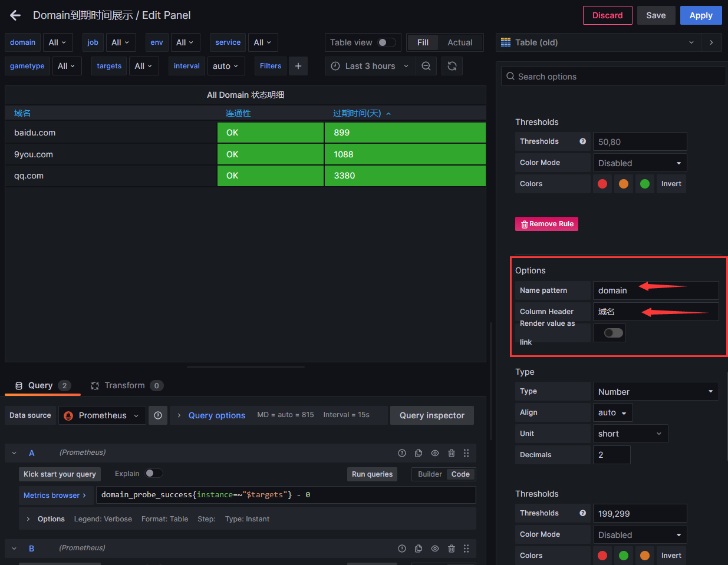The width and height of the screenshot is (728, 565).
Task: Click the Apply button
Action: (701, 15)
